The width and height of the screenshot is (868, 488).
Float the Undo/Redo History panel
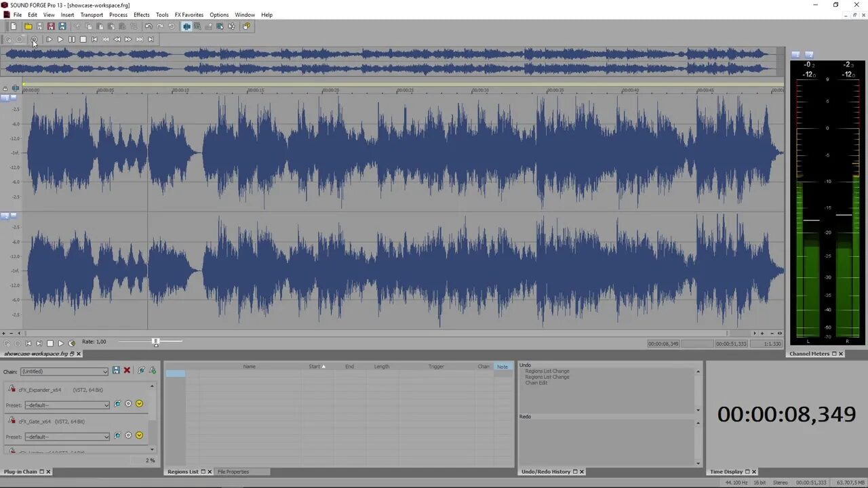point(575,472)
